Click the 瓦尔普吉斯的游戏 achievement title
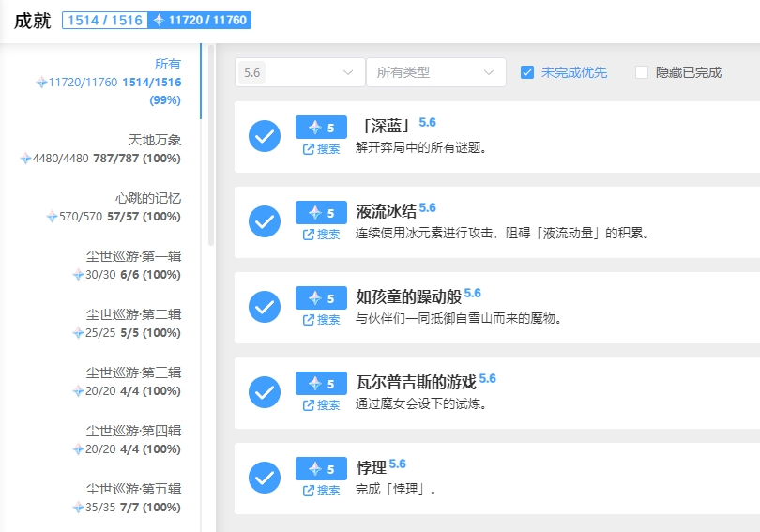The image size is (760, 532). pos(417,382)
